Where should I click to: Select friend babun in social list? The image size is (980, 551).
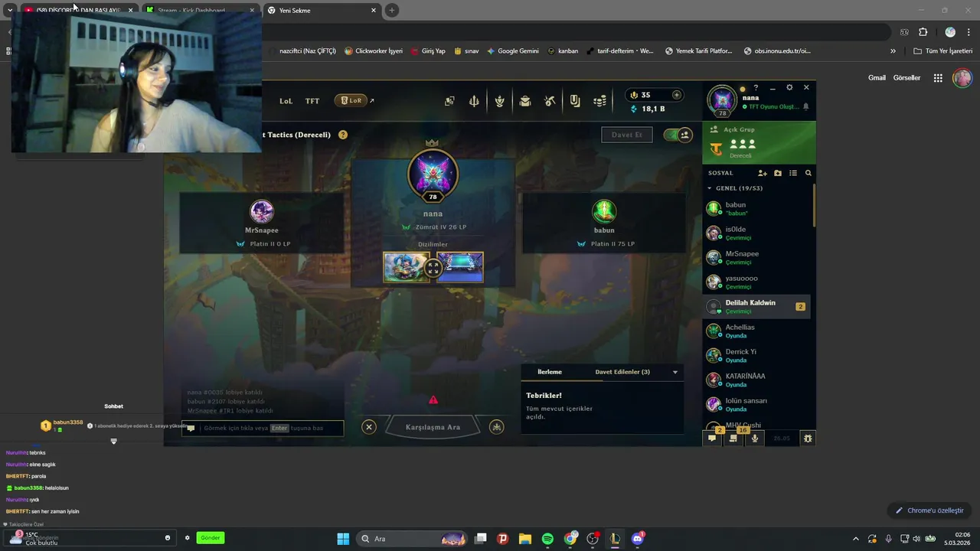756,208
